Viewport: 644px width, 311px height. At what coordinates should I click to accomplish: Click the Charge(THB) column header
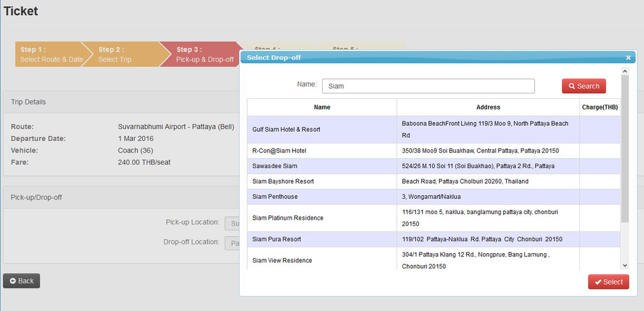599,107
